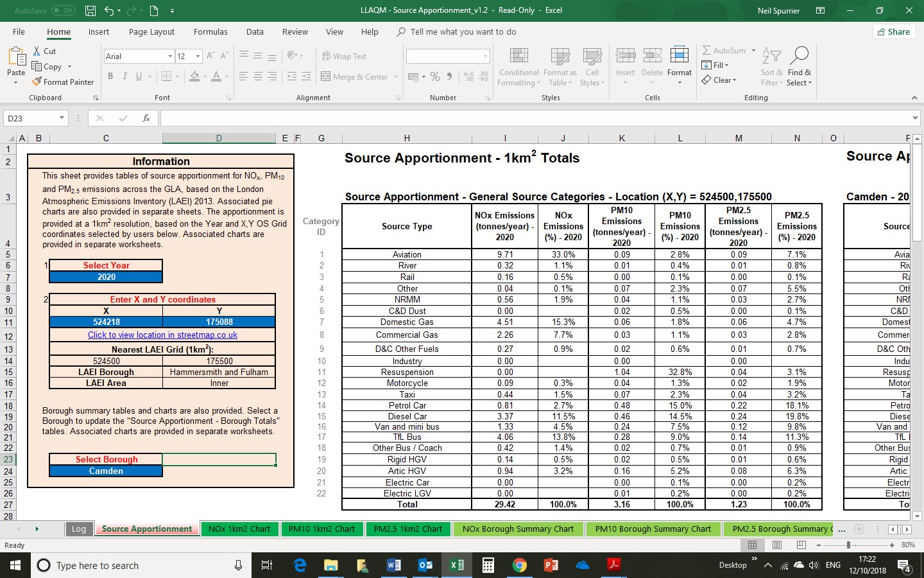Click the Wrap Text button
Viewport: 924px width, 578px height.
coord(344,56)
